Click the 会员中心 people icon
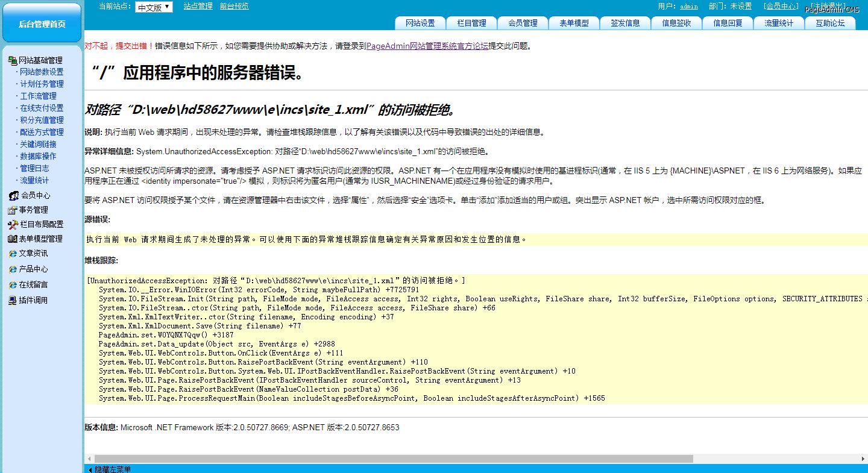Viewport: 868px width, 473px height. [13, 195]
